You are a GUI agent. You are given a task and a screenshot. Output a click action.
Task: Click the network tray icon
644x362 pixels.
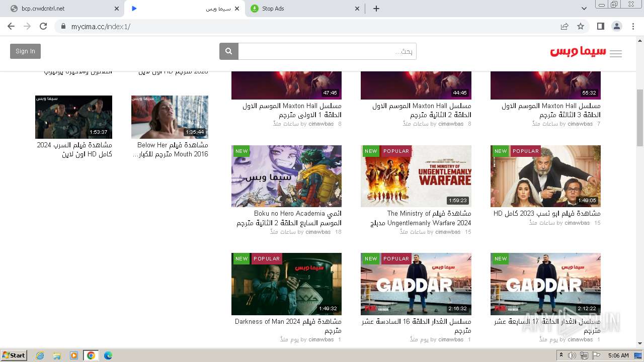(x=584, y=355)
